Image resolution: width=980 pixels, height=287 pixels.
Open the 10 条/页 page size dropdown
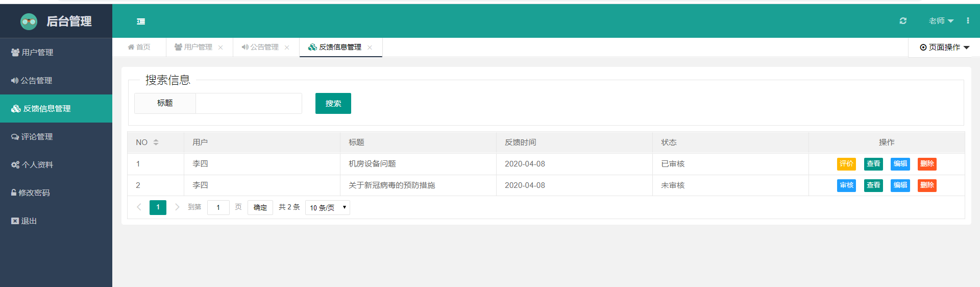pos(328,207)
